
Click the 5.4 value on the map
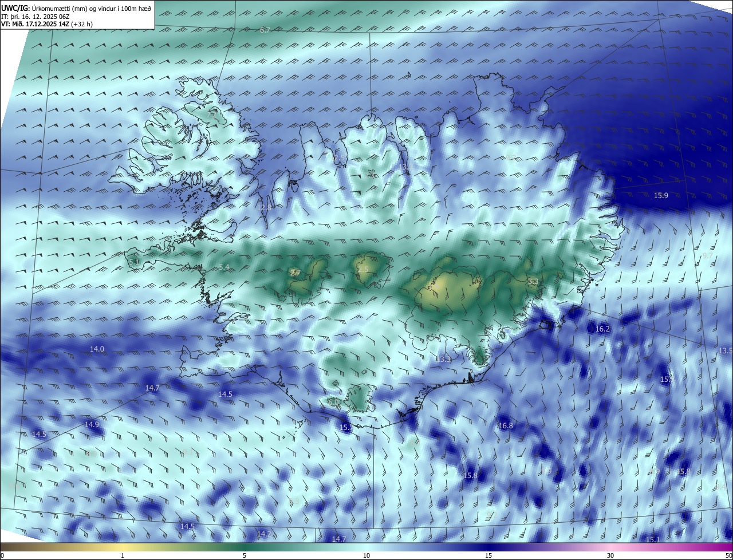pos(224,267)
